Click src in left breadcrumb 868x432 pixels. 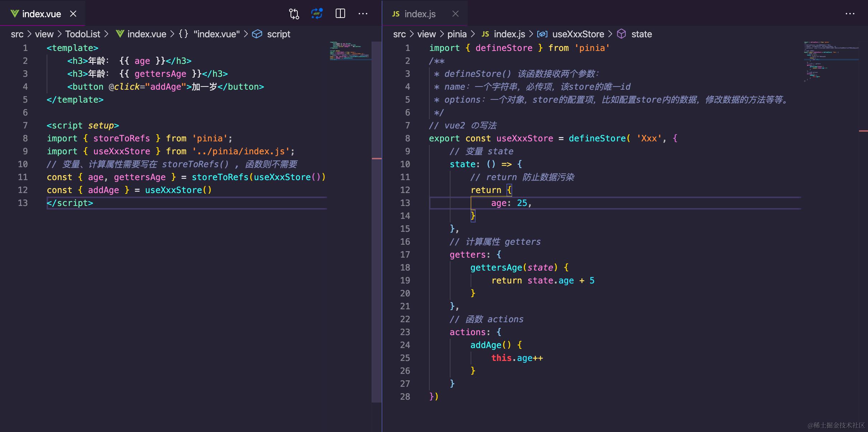[x=17, y=34]
